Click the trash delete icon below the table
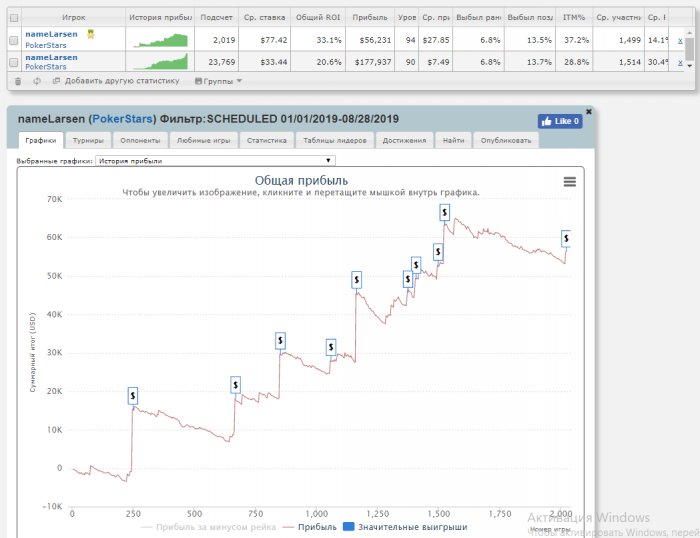This screenshot has width=700, height=538. point(18,81)
